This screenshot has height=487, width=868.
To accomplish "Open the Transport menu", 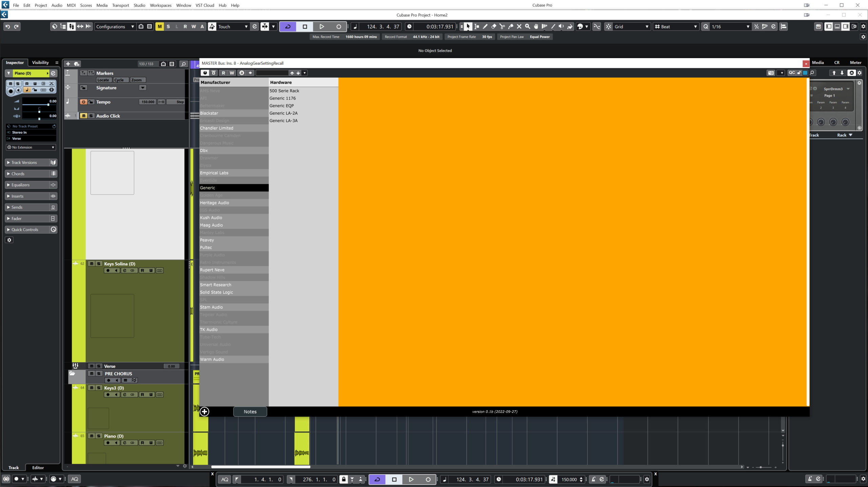I will coord(120,5).
